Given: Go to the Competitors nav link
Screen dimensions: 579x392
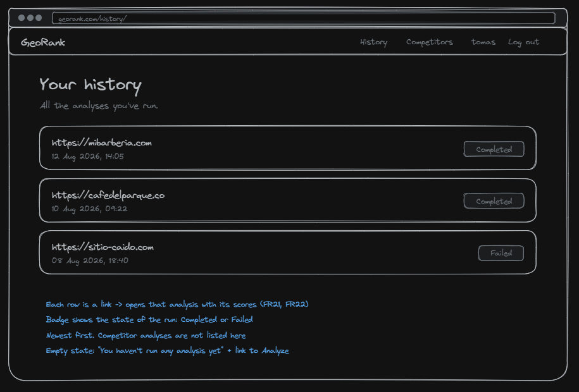Looking at the screenshot, I should coord(430,42).
